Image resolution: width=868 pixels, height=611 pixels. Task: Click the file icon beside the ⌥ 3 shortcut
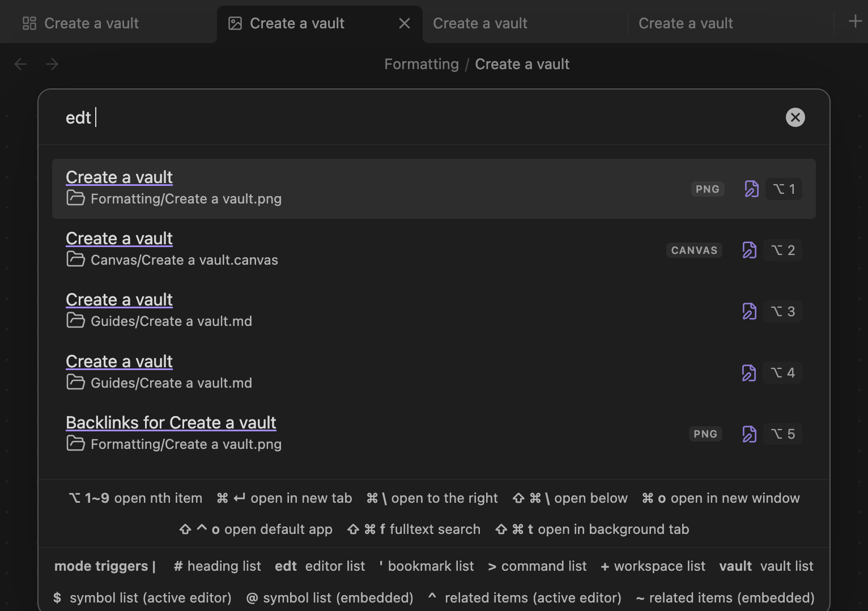pyautogui.click(x=749, y=311)
